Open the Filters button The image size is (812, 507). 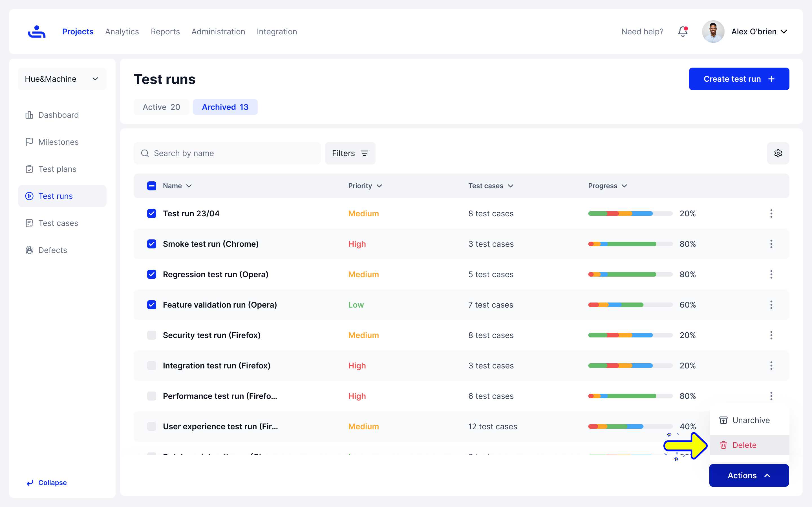point(350,153)
